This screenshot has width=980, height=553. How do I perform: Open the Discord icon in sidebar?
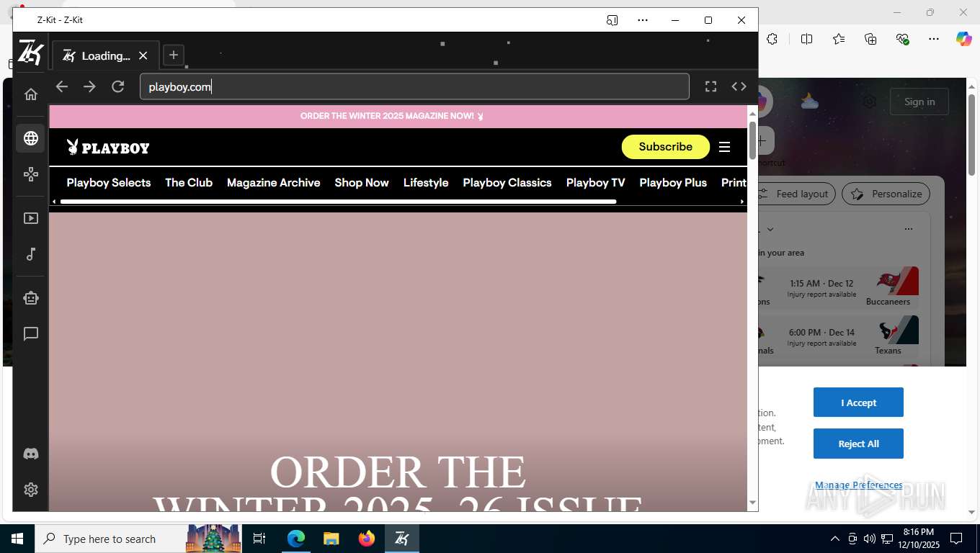point(31,454)
